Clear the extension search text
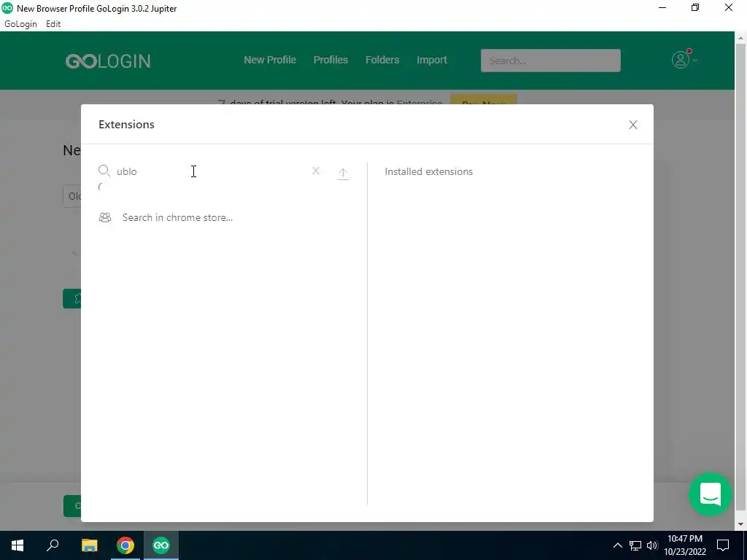The image size is (747, 560). click(316, 171)
